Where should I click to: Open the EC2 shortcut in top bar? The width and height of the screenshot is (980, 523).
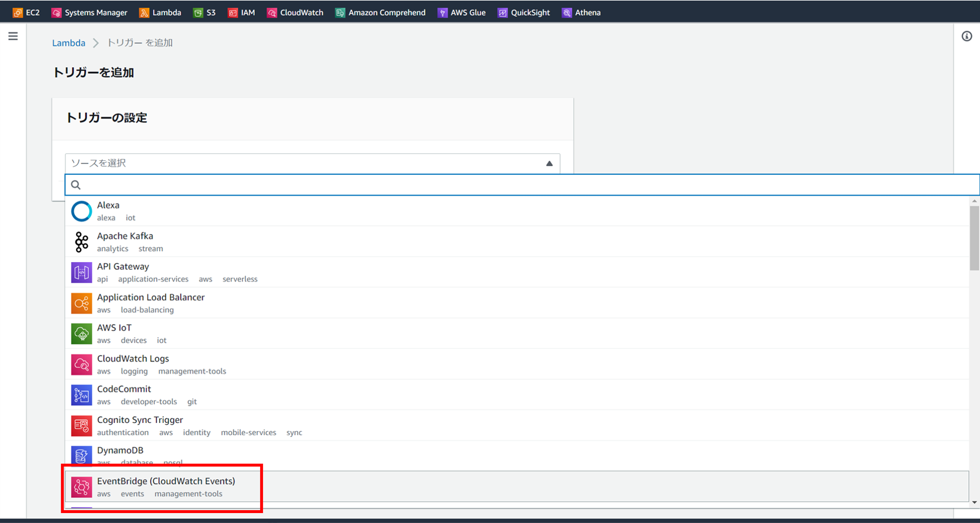tap(26, 12)
